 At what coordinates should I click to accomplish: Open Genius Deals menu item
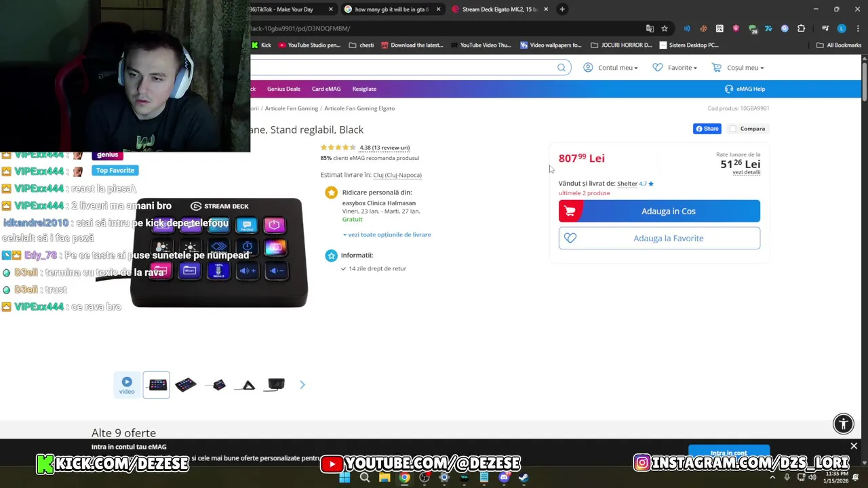click(x=283, y=89)
